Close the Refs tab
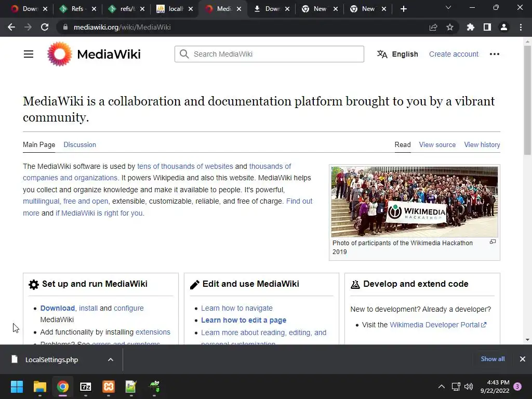This screenshot has width=532, height=399. (94, 9)
